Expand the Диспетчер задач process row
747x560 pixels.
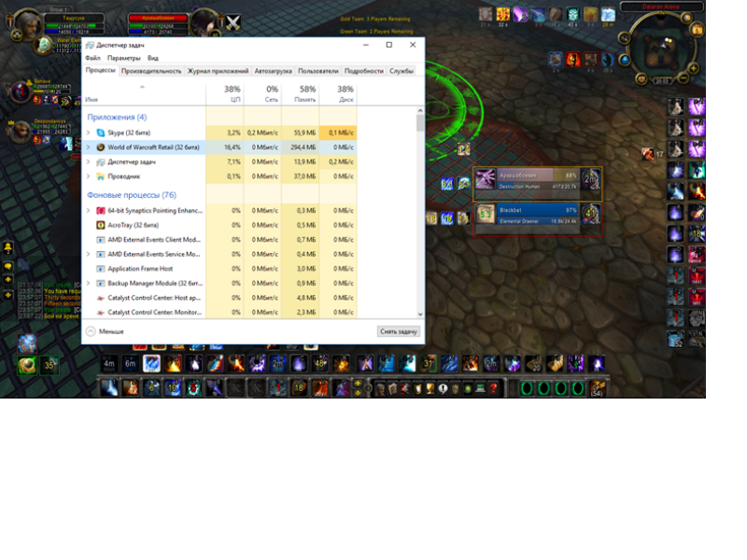click(89, 162)
